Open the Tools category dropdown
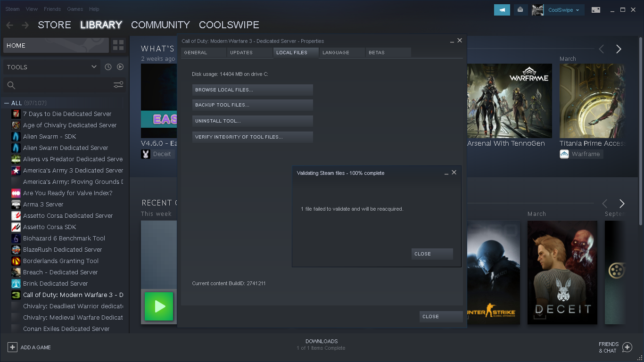 [x=51, y=67]
